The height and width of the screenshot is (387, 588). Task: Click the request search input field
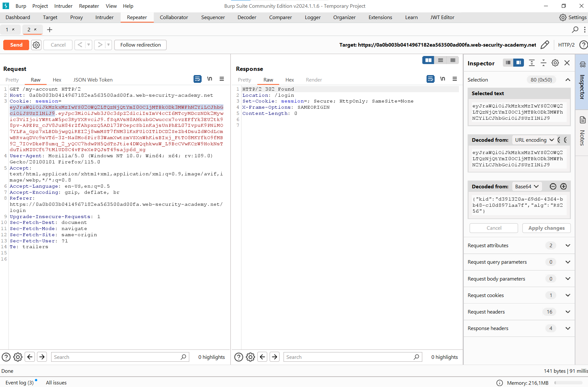120,357
